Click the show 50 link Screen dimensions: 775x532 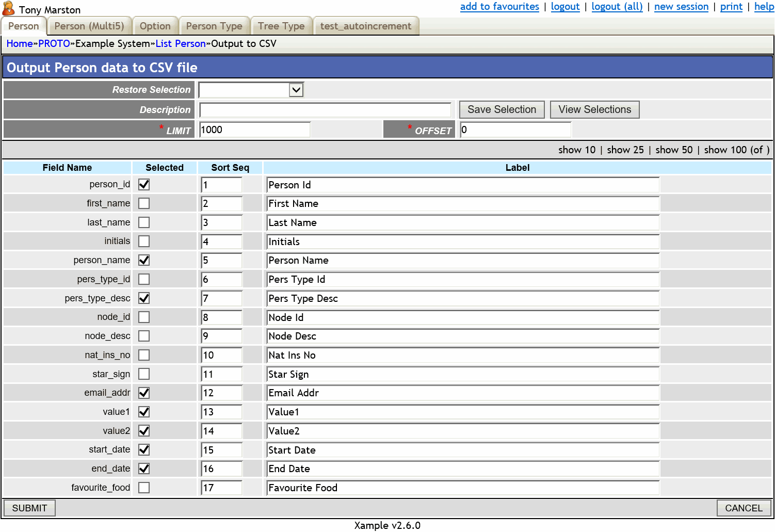[x=673, y=150]
